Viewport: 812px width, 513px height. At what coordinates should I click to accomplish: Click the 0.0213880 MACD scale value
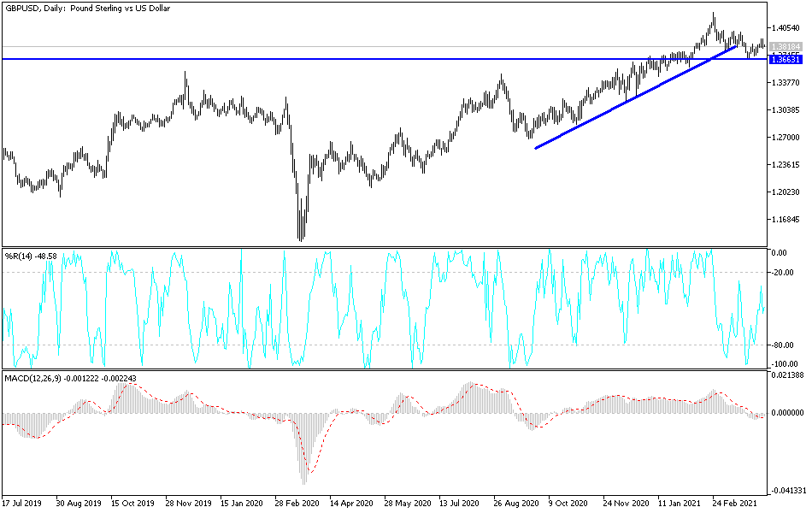[x=786, y=374]
